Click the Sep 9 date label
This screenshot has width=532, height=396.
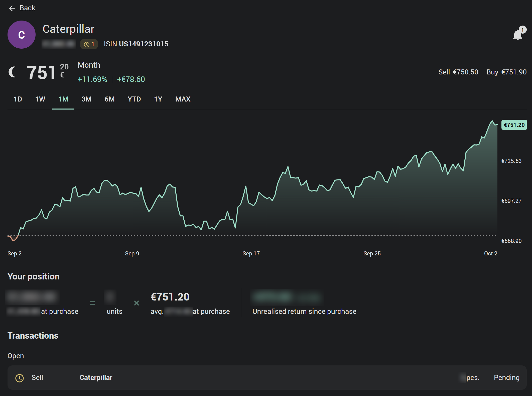(x=132, y=254)
